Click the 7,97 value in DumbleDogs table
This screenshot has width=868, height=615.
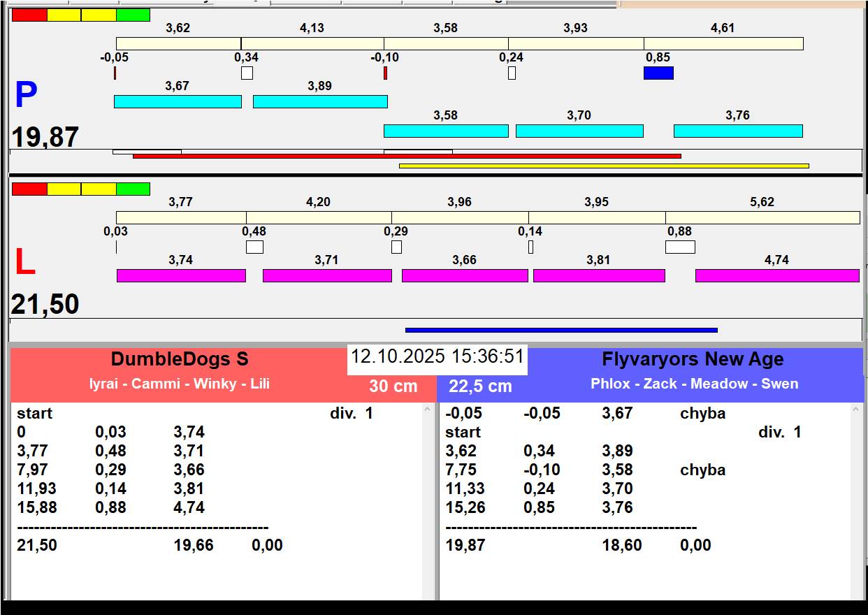32,470
